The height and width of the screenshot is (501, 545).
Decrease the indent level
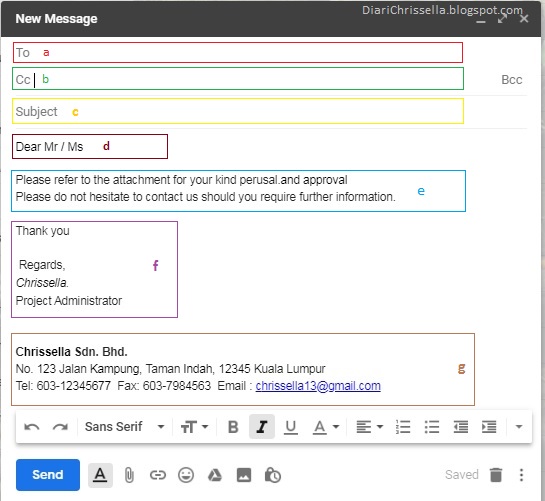click(x=461, y=427)
